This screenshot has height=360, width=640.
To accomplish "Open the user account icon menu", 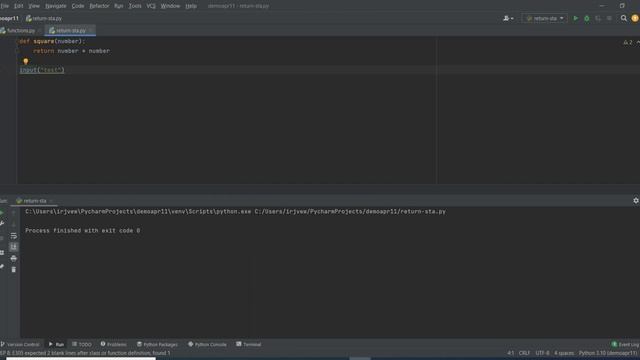I will (508, 18).
